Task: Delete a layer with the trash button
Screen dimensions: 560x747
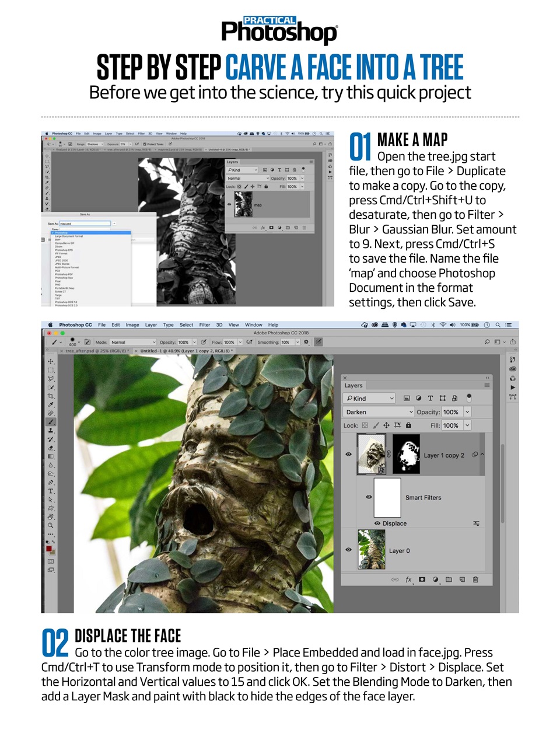Action: click(476, 580)
